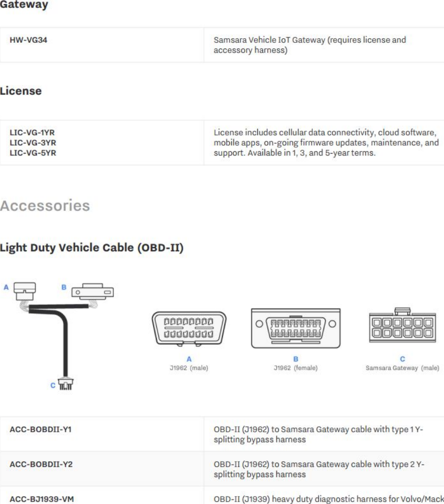Click connector C at the cable end
The width and height of the screenshot is (444, 504).
tap(66, 384)
